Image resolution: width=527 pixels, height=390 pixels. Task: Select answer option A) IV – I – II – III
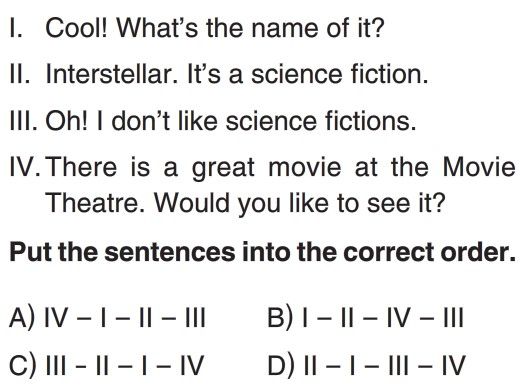107,317
